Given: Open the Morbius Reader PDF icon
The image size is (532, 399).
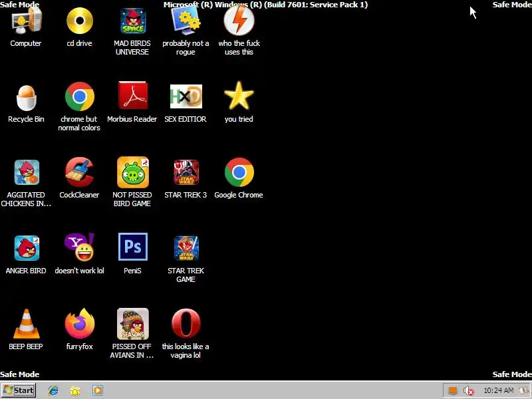Looking at the screenshot, I should (x=132, y=95).
